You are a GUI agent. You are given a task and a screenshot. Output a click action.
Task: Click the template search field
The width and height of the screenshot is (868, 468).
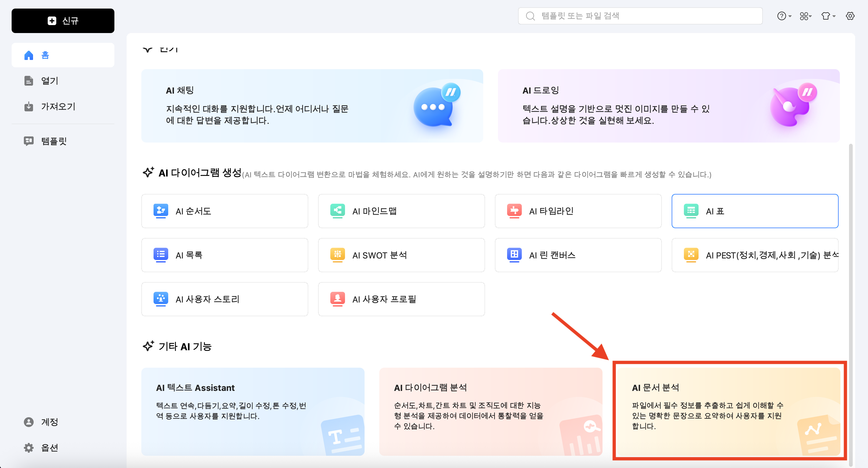click(x=640, y=16)
